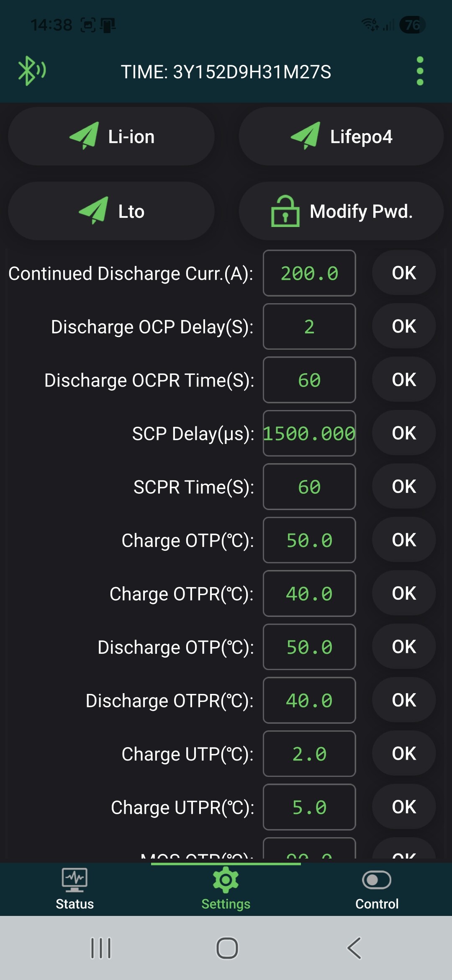The height and width of the screenshot is (980, 452).
Task: Confirm Discharge OCP Delay with OK
Action: [404, 326]
